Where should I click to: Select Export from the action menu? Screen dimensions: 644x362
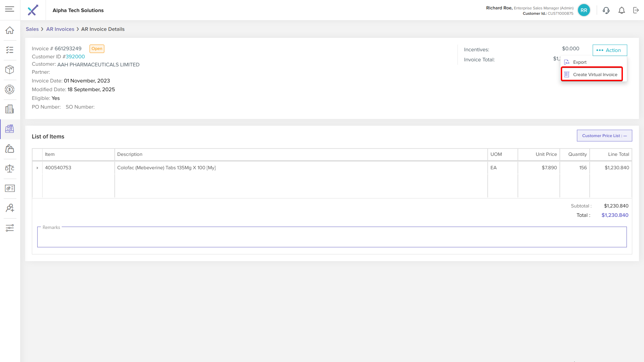coord(580,62)
